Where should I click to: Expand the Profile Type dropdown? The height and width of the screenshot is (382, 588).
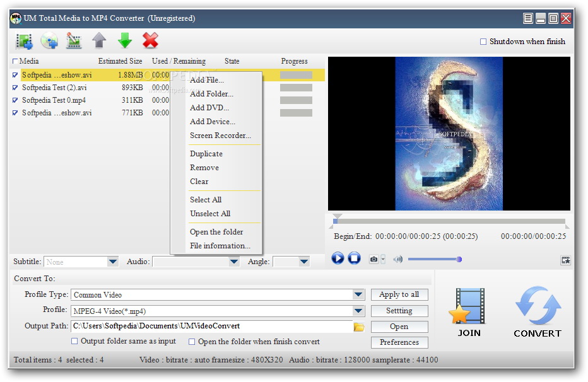pyautogui.click(x=358, y=294)
